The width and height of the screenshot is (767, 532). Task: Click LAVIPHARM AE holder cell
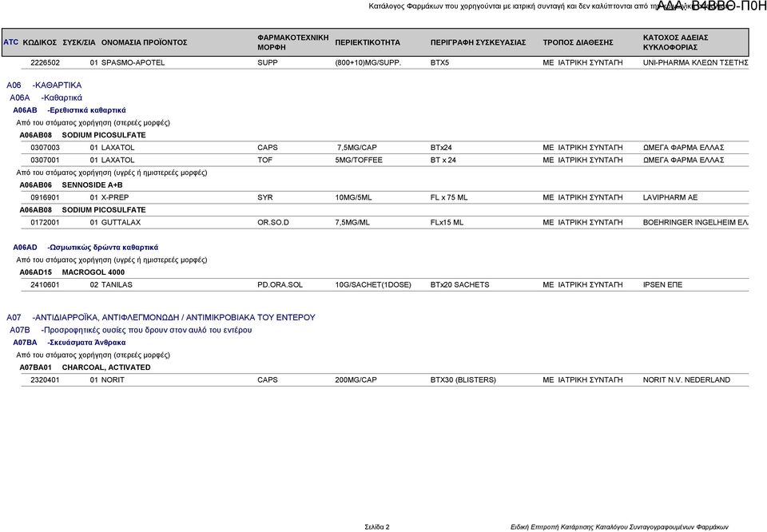tap(670, 197)
